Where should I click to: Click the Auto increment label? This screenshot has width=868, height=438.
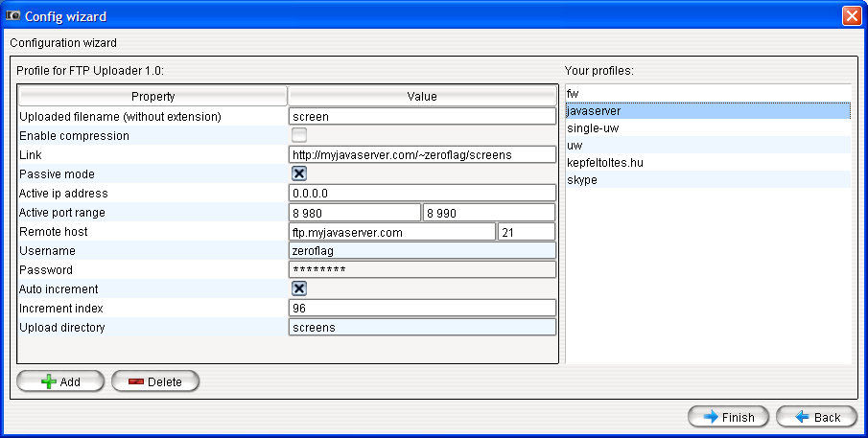point(59,288)
